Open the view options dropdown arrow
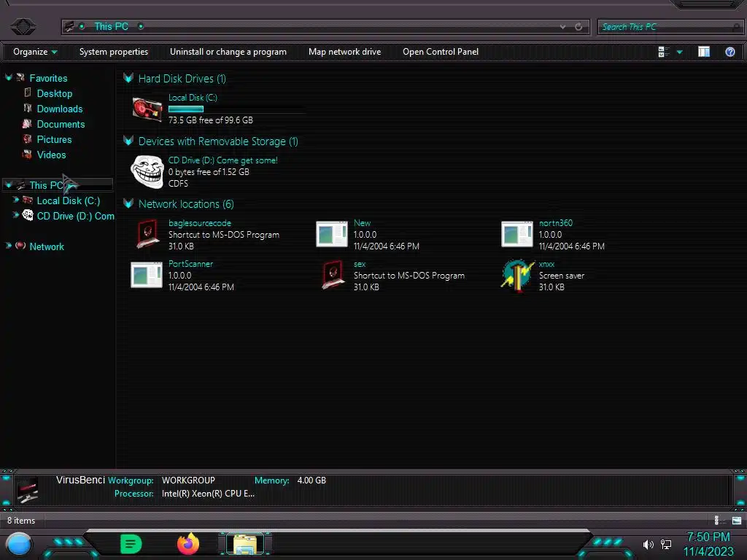This screenshot has width=747, height=560. [x=679, y=52]
